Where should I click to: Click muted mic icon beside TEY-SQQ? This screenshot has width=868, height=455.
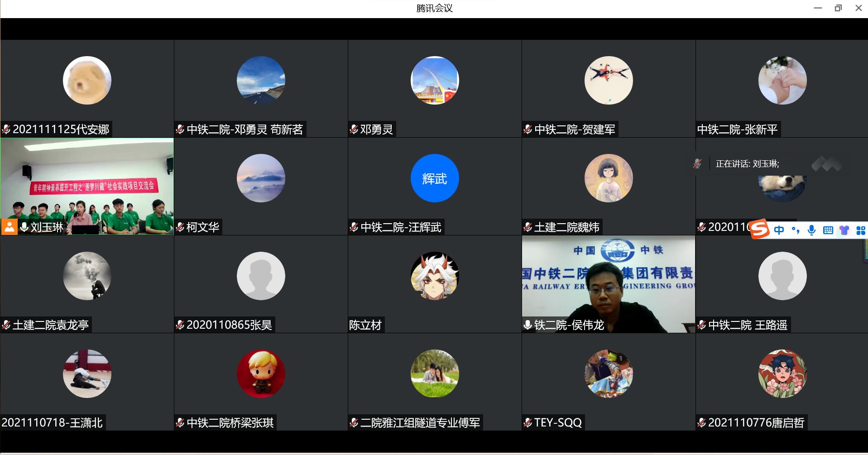coord(528,423)
